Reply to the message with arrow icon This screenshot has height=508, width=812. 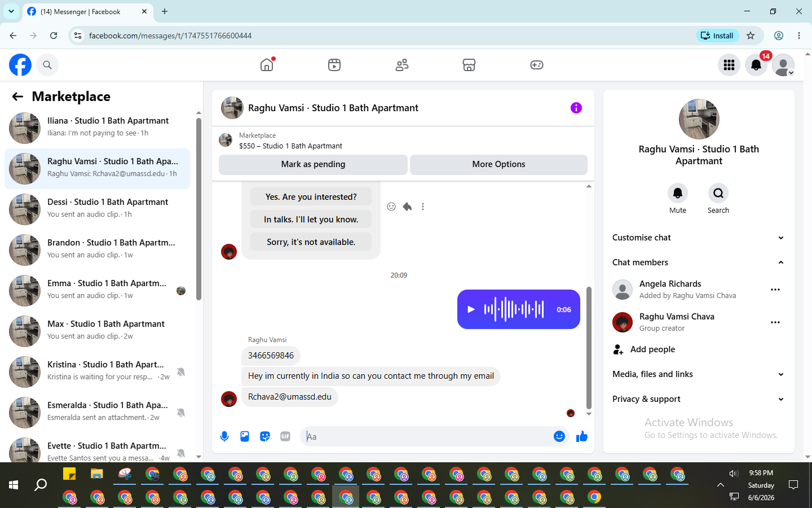407,207
